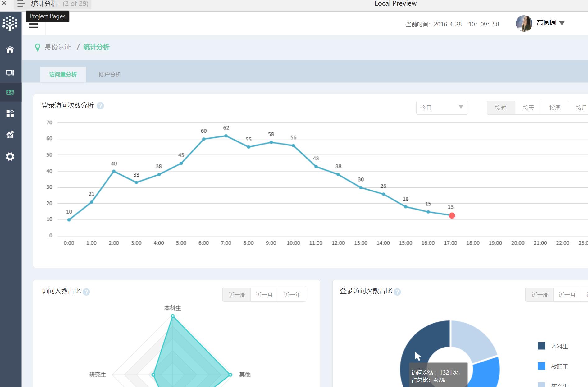Select 近一周 in 访问人数占比 panel
The width and height of the screenshot is (588, 387).
pos(237,295)
